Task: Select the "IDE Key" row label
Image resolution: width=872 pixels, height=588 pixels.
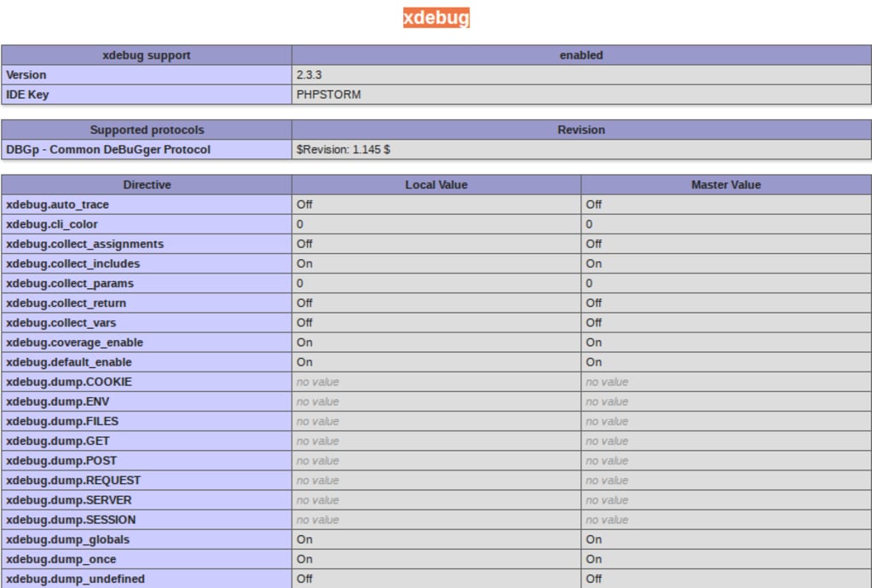Action: 147,95
